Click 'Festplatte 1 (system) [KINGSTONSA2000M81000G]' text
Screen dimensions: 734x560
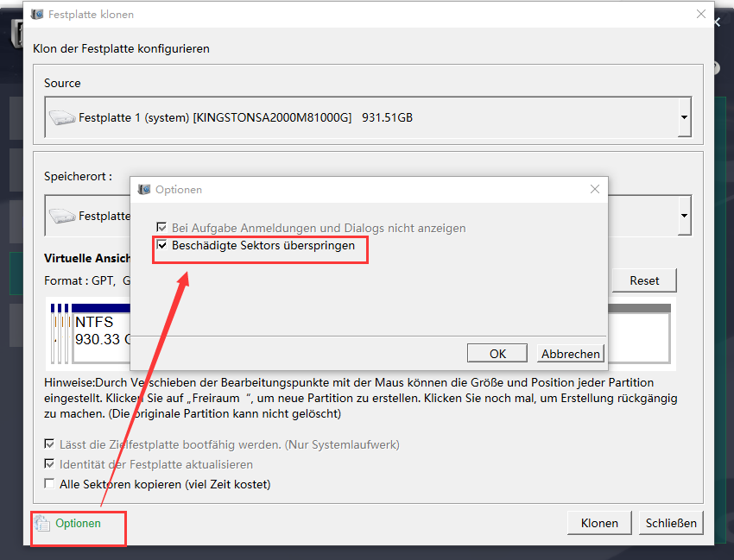(215, 117)
